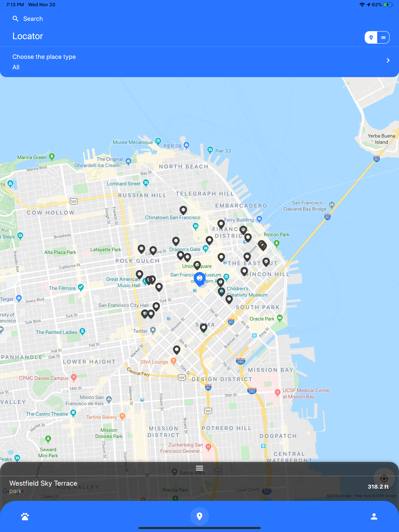399x532 pixels.
Task: Tap the Lafayette Park label
Action: [x=106, y=249]
